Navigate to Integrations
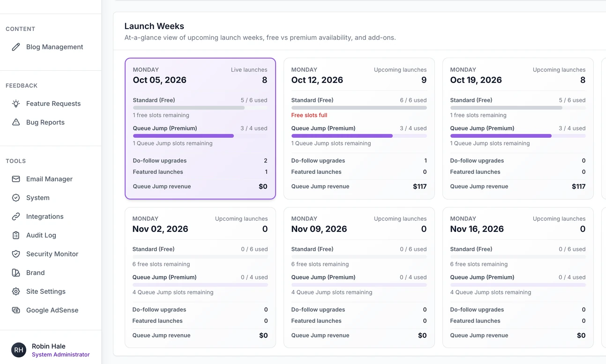606x364 pixels. 51,216
